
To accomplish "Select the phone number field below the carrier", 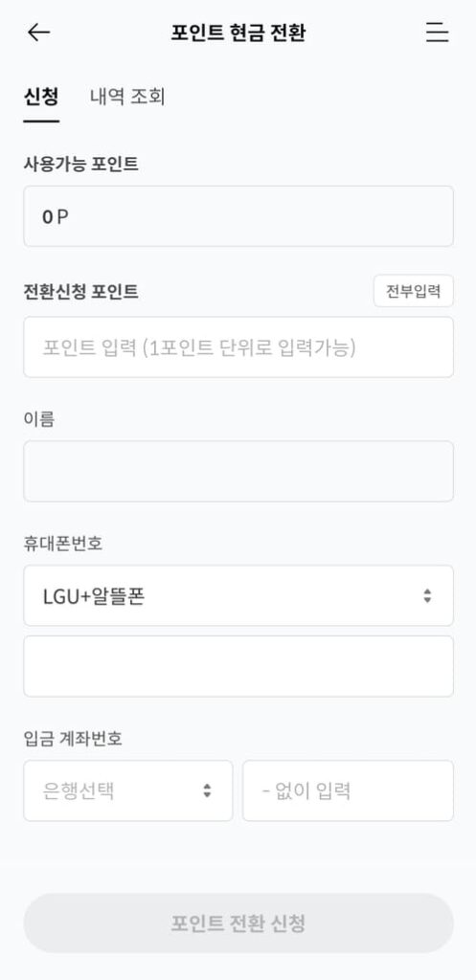I will tap(238, 666).
